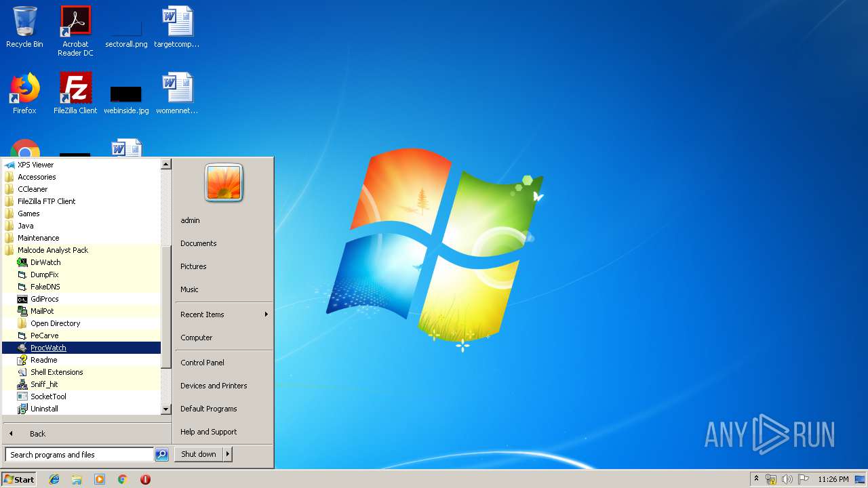
Task: Open Pictures from the Start menu
Action: [x=224, y=266]
